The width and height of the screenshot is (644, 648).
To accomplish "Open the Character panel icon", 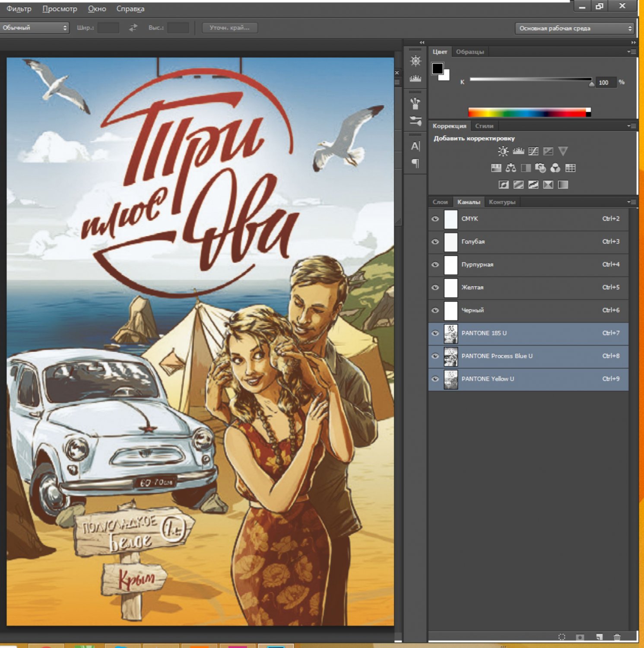I will pos(416,146).
